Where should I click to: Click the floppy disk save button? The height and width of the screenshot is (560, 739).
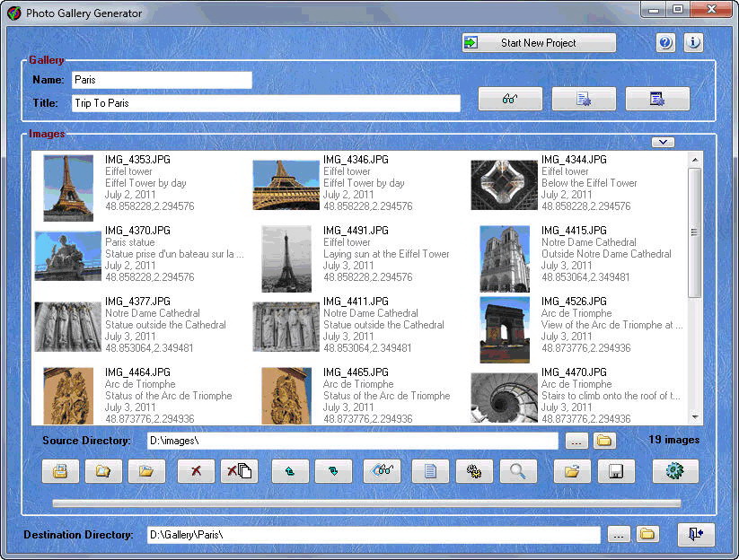(x=616, y=471)
